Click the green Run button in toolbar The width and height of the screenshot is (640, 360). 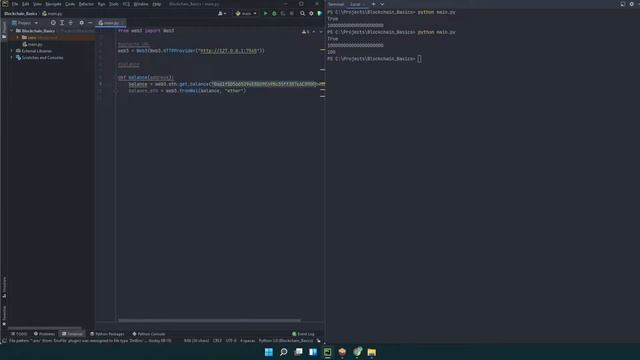(265, 13)
